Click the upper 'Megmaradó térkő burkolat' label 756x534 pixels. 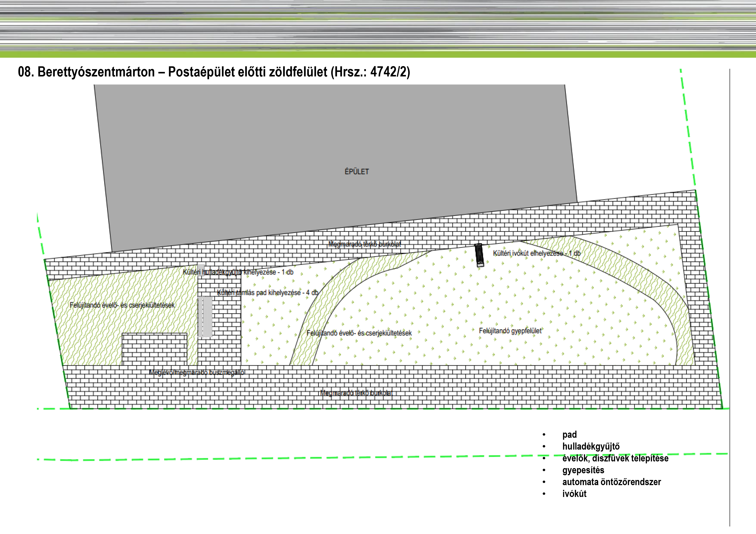click(x=364, y=244)
